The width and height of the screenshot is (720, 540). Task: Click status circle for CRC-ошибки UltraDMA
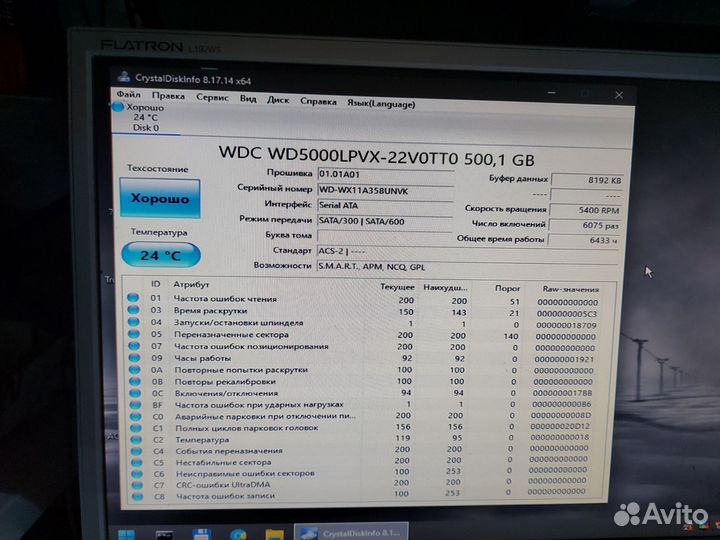click(137, 485)
